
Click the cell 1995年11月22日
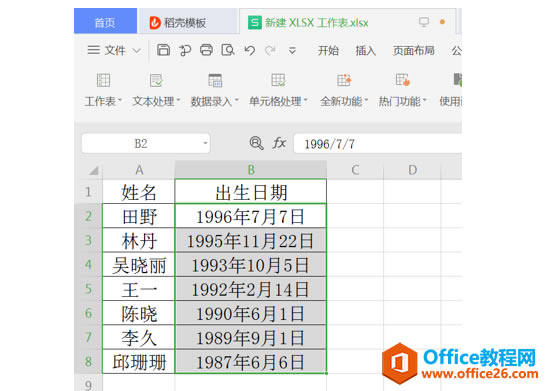pos(251,241)
